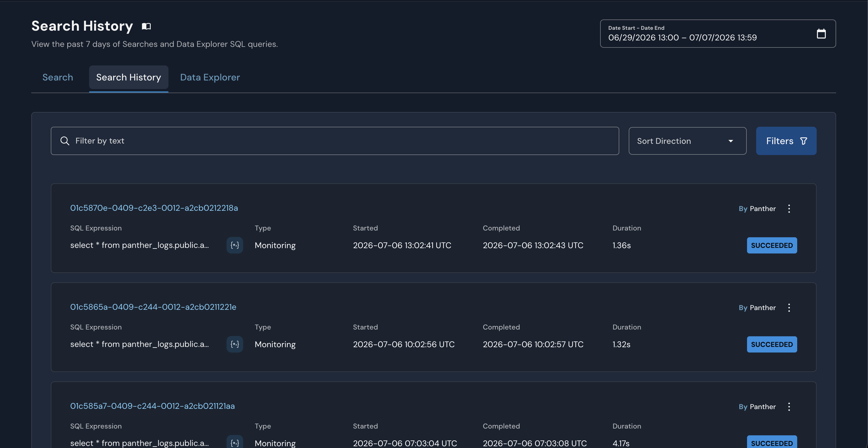The image size is (868, 448).
Task: Click completed time 2026-07-06 10:02:57 UTC
Action: (x=533, y=344)
